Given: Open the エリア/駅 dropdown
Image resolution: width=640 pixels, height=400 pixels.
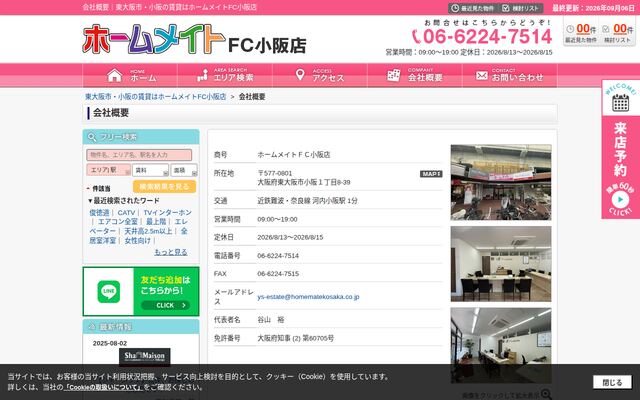Looking at the screenshot, I should pyautogui.click(x=109, y=170).
